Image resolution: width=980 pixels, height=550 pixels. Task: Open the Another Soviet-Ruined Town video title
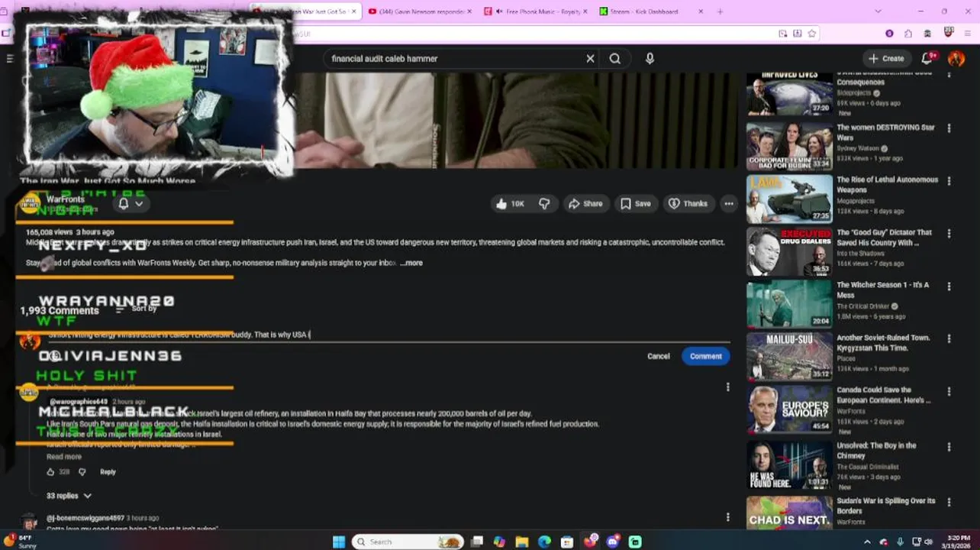tap(883, 343)
